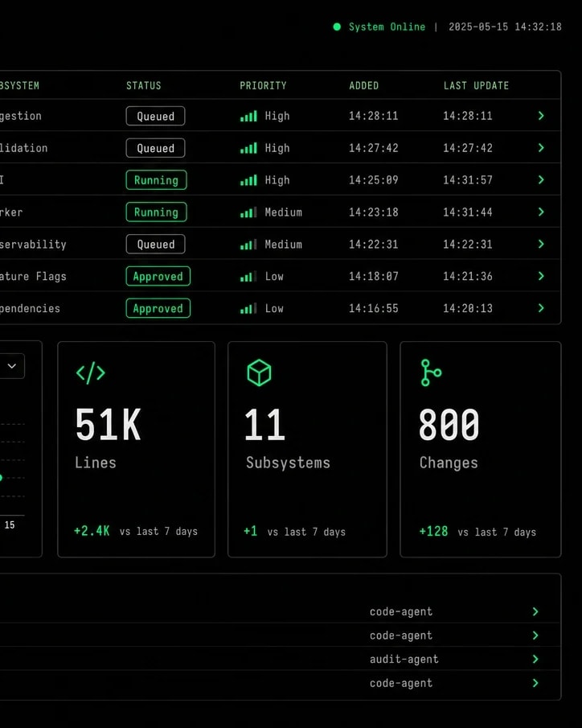Click priority bars icon in Feature Flags row

[248, 276]
